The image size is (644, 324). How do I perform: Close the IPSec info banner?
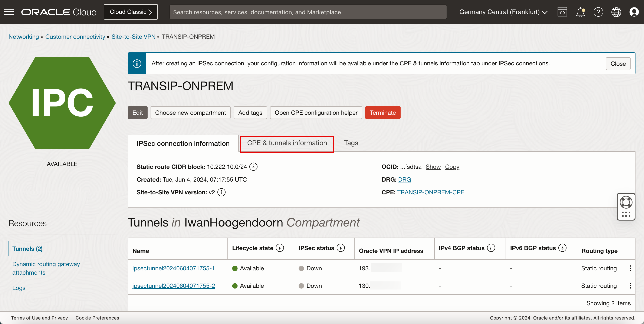(x=618, y=64)
